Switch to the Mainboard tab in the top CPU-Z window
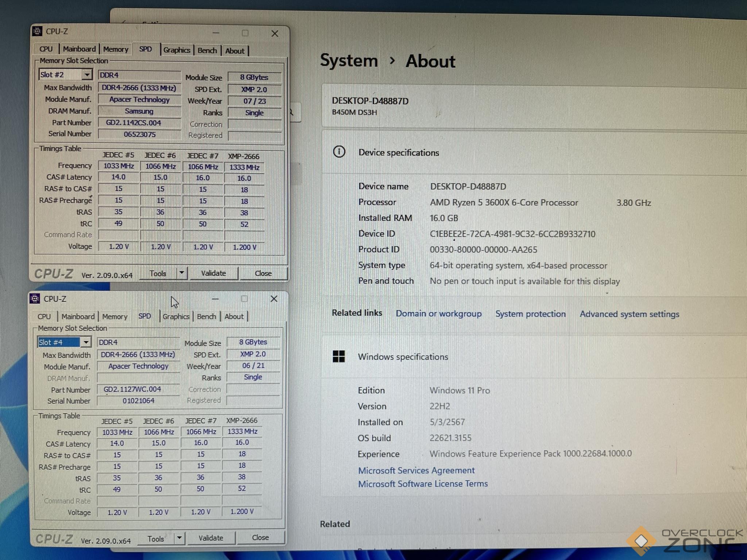This screenshot has height=560, width=747. coord(79,49)
